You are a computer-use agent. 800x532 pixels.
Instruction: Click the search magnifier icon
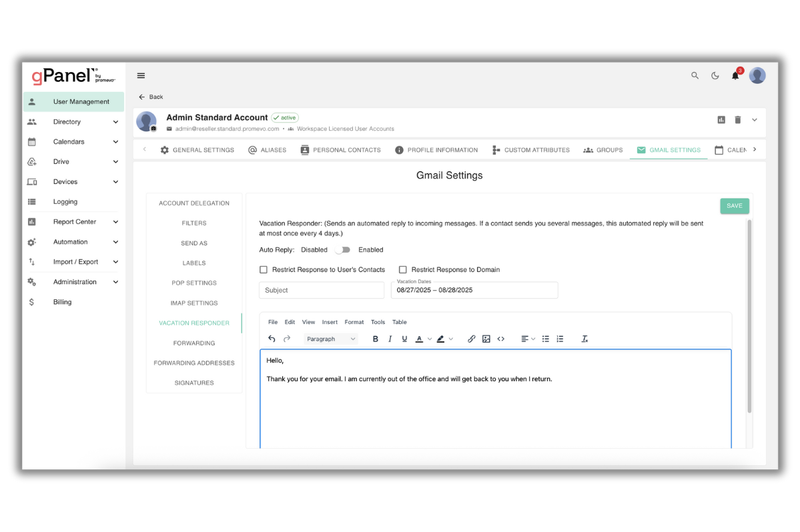[x=695, y=75]
